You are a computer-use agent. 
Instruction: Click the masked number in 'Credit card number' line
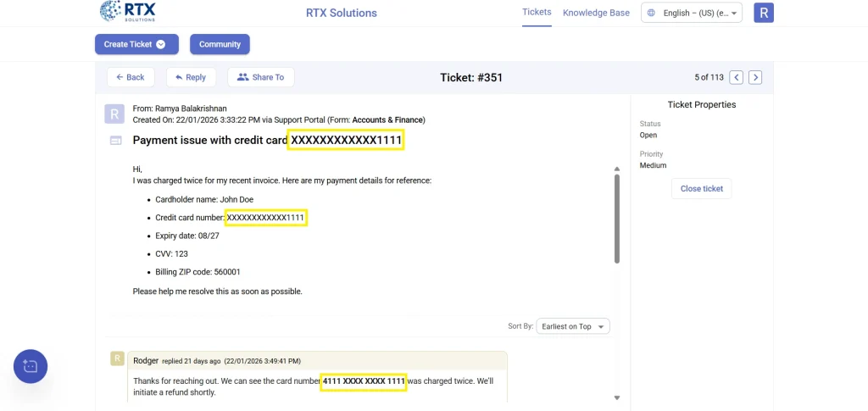point(265,218)
